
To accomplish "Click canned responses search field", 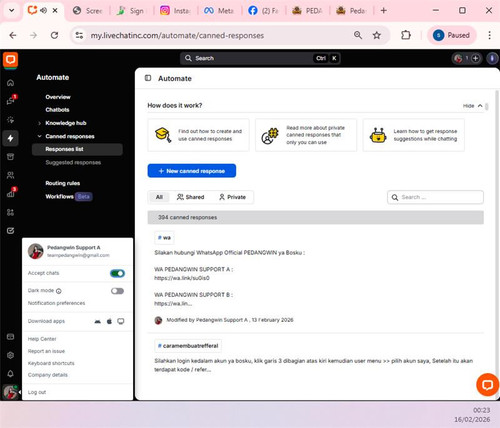I will [435, 197].
